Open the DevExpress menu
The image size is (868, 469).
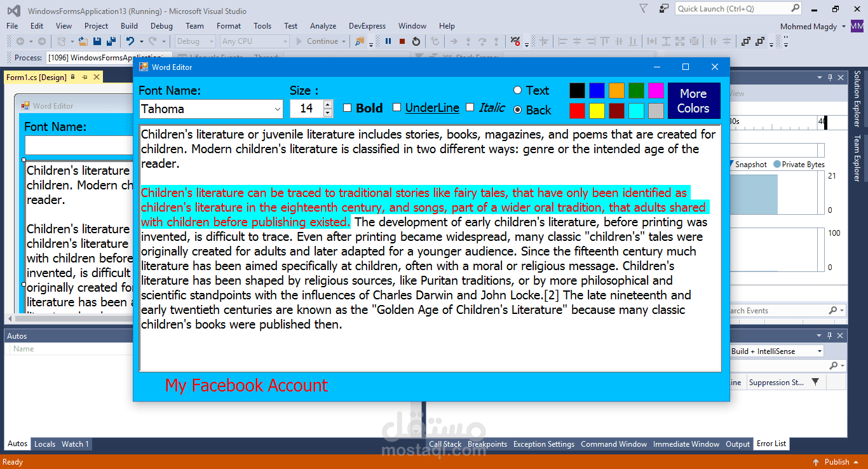(367, 26)
